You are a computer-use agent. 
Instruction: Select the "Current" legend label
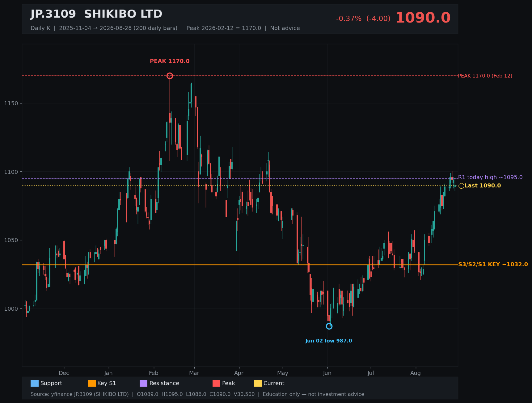pos(274,383)
